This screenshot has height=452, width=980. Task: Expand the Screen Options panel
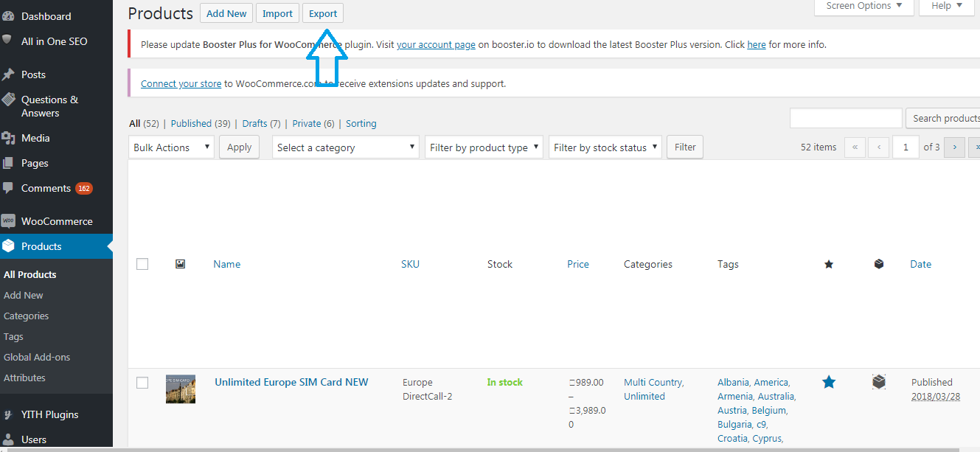[x=863, y=7]
